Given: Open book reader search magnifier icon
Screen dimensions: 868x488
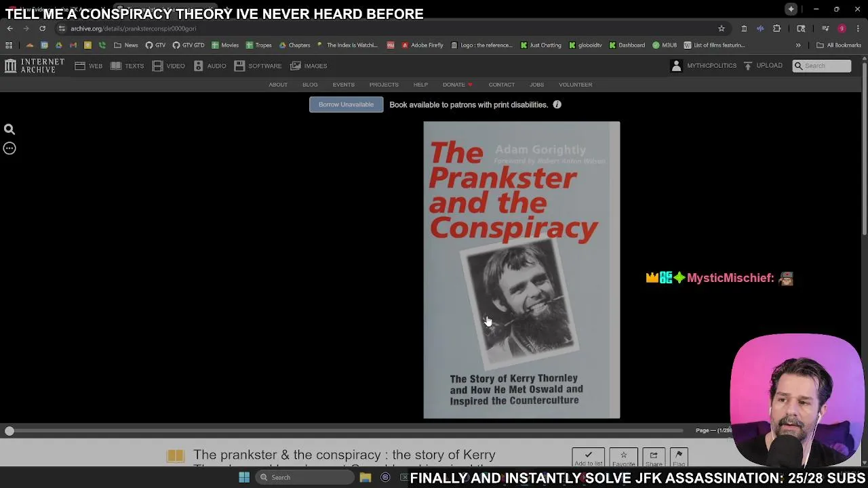Looking at the screenshot, I should tap(9, 129).
